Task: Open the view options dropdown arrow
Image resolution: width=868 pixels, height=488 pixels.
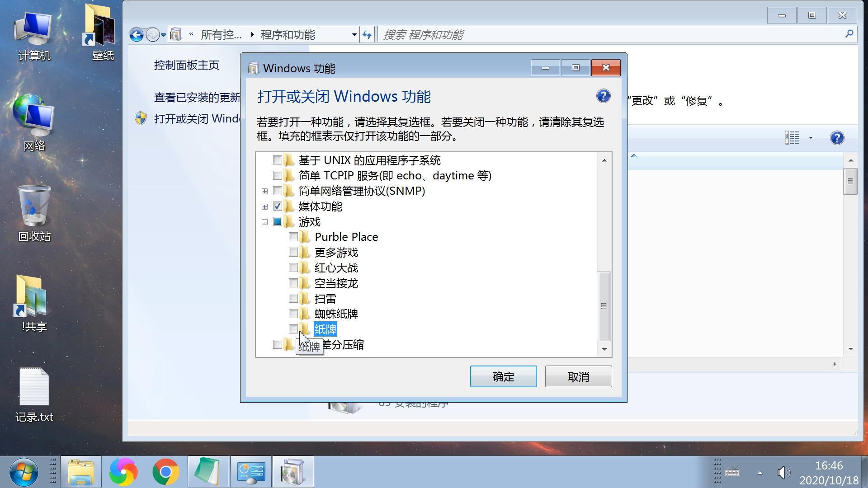Action: 811,138
